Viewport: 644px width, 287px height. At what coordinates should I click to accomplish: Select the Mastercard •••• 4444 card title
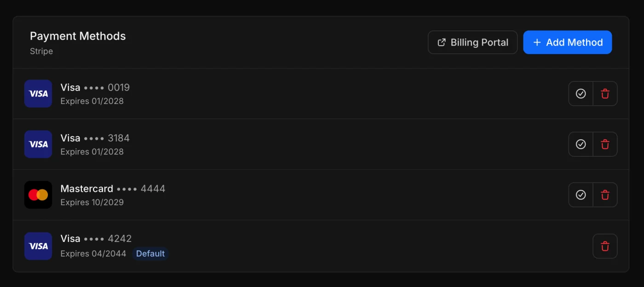click(113, 189)
